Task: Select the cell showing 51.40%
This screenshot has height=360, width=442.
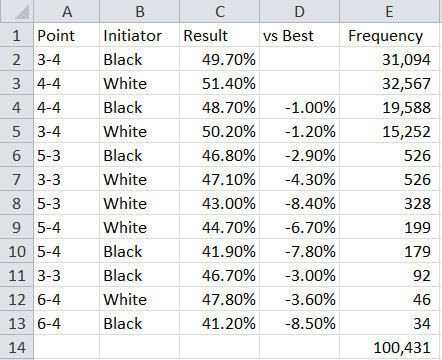Action: coord(219,83)
